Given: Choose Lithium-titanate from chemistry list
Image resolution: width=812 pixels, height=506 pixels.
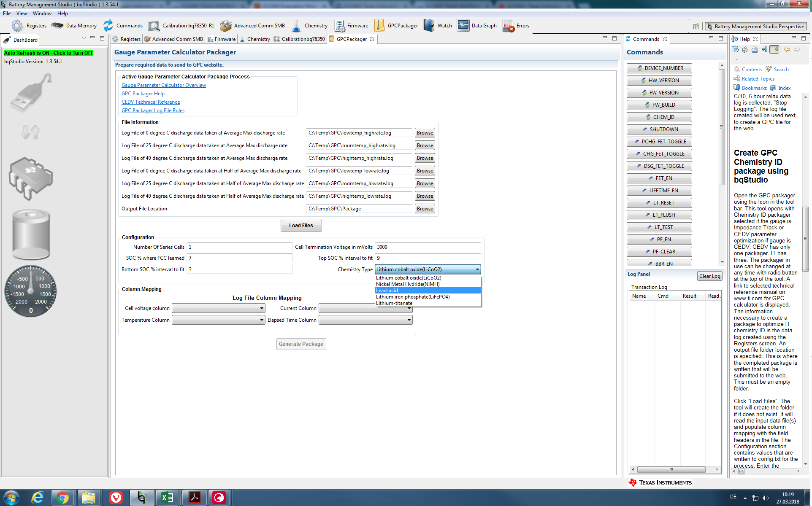Looking at the screenshot, I should pos(428,303).
